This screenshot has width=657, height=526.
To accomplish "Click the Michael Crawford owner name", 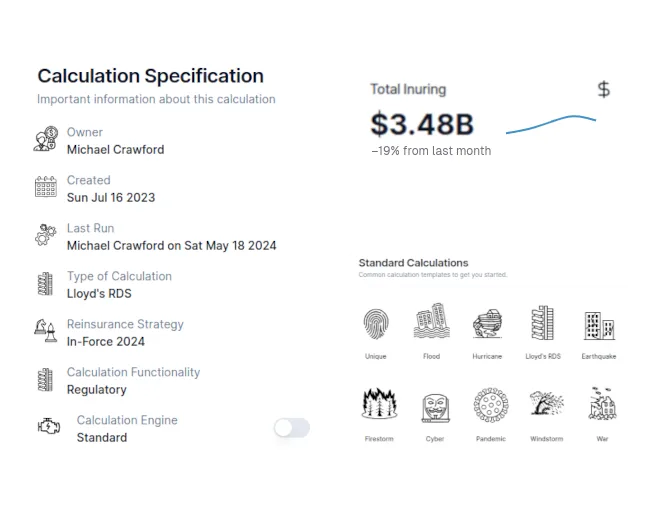I will [x=115, y=150].
